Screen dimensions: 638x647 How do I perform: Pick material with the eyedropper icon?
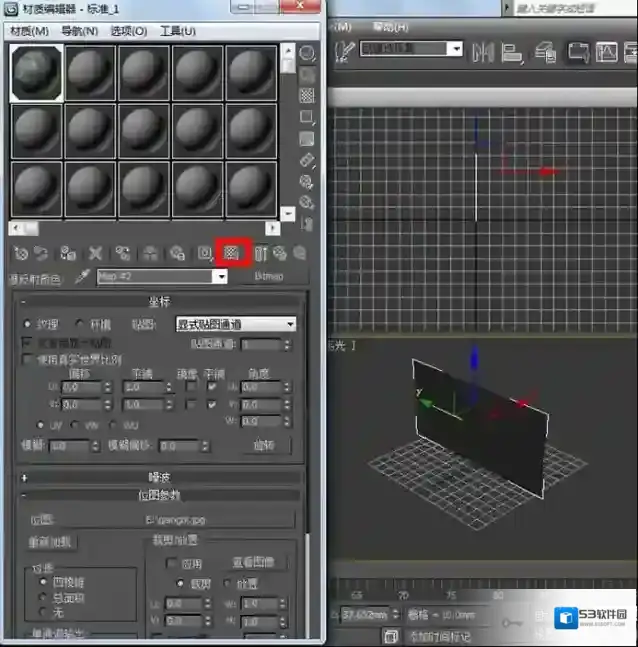pos(84,277)
